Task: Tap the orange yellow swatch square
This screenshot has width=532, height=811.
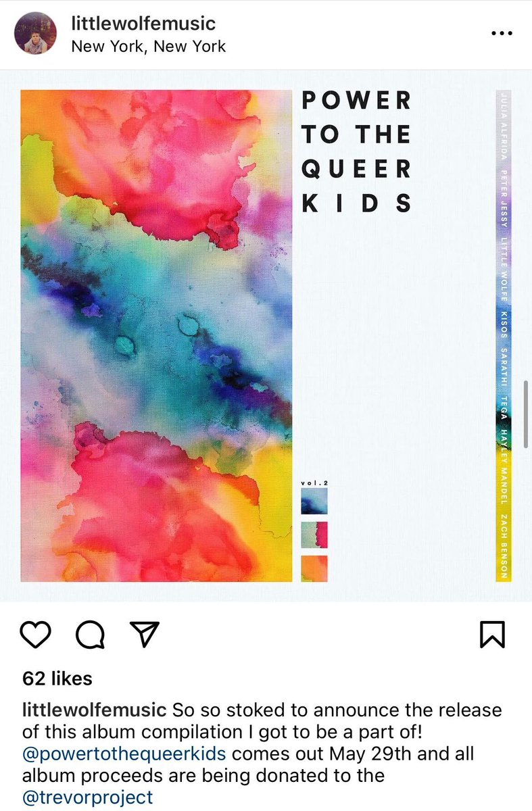Action: pyautogui.click(x=314, y=568)
